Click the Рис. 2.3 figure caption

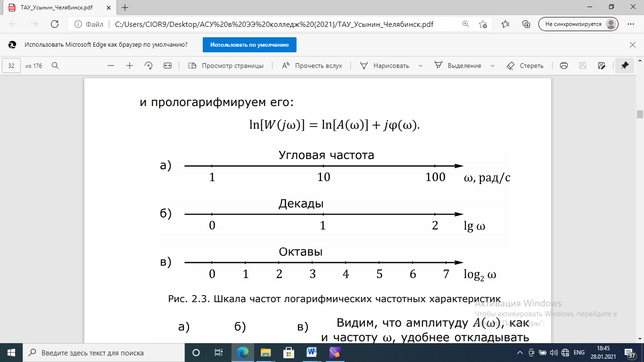pos(334,299)
